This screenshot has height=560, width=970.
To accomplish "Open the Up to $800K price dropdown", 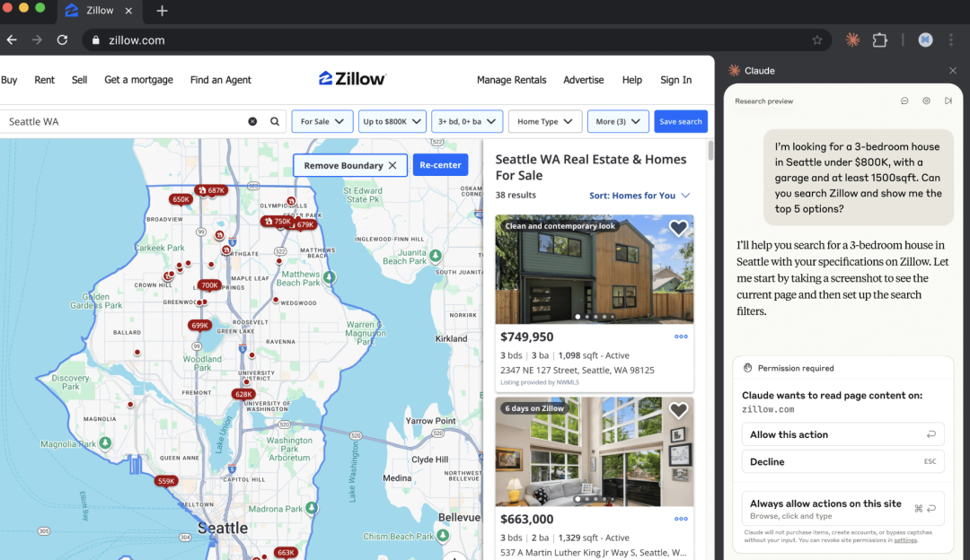I will [x=392, y=121].
